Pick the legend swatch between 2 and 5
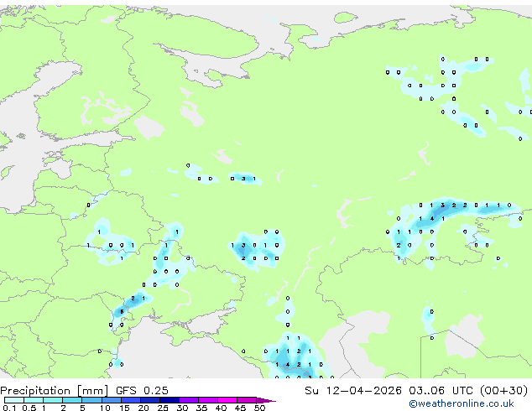 pyautogui.click(x=72, y=400)
